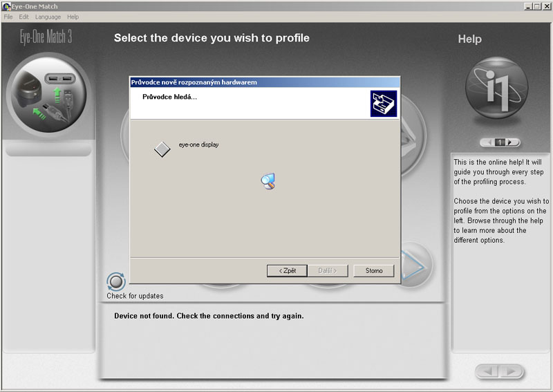This screenshot has height=392, width=553.
Task: Click the 'eye-one display' device text
Action: click(x=198, y=144)
